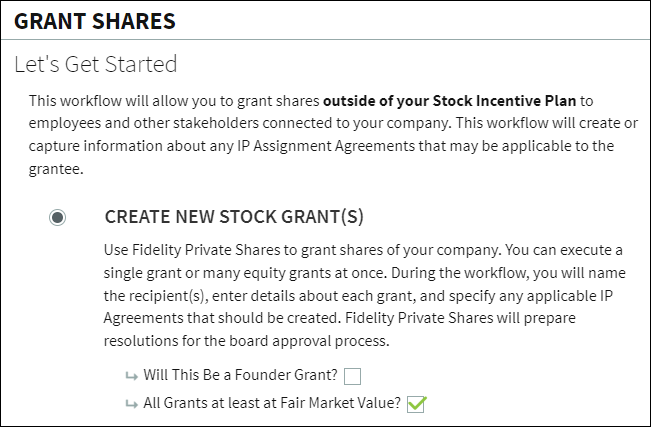This screenshot has height=427, width=651.
Task: Click the Let's Get Started heading
Action: tap(95, 65)
